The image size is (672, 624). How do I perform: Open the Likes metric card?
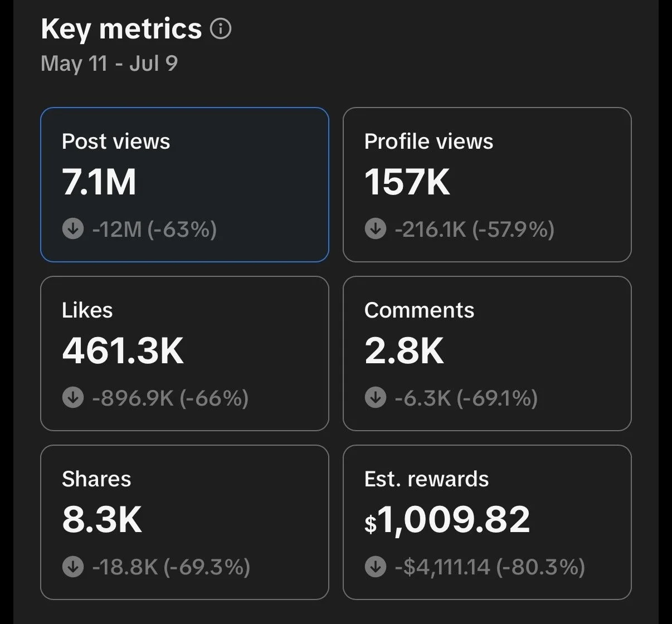pos(184,353)
